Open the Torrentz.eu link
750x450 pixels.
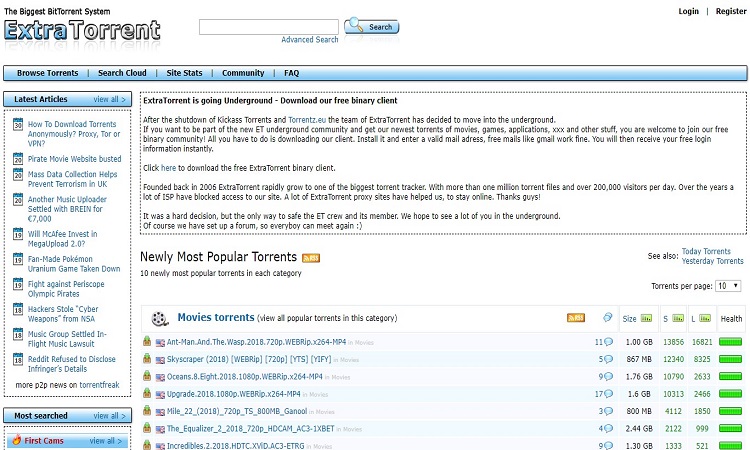(307, 120)
